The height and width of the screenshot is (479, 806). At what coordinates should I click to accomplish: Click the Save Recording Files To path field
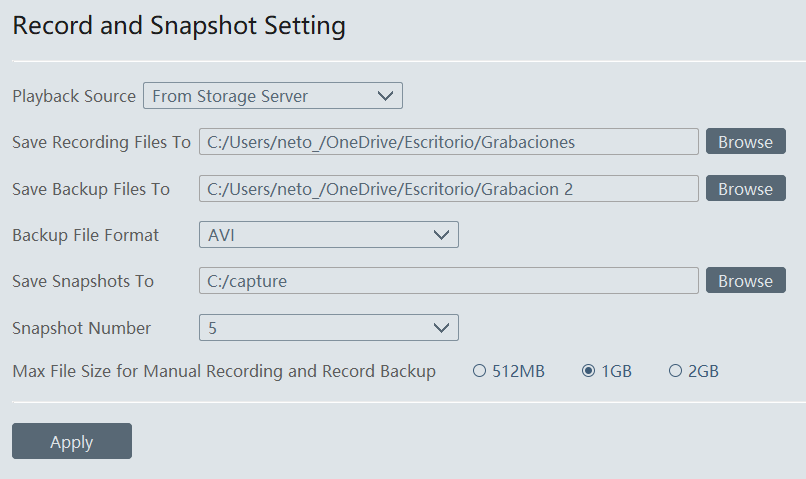click(448, 142)
